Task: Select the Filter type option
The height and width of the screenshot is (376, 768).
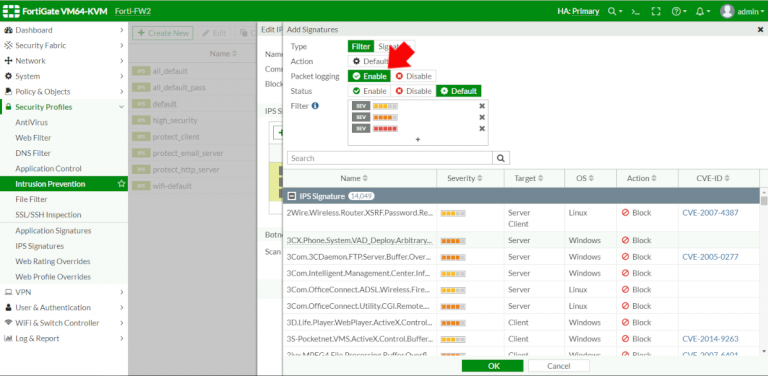Action: [361, 47]
